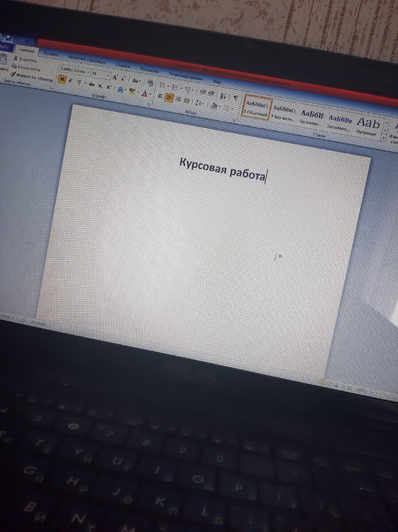This screenshot has width=398, height=532.
Task: Click the increase indent icon
Action: pyautogui.click(x=211, y=93)
